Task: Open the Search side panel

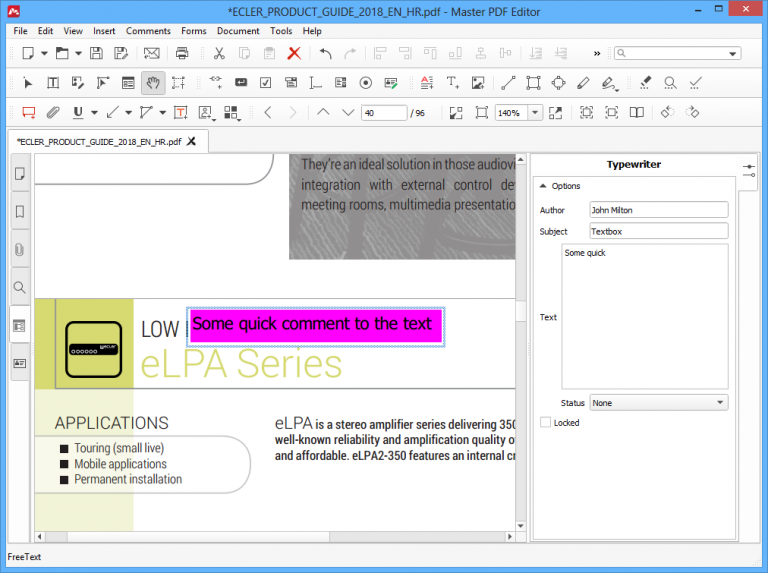Action: [x=20, y=287]
